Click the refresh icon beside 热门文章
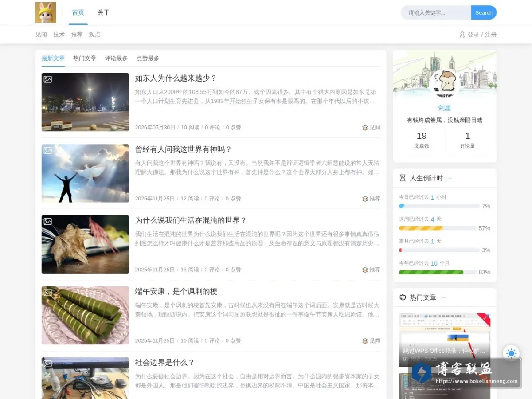This screenshot has height=399, width=532. [x=403, y=297]
